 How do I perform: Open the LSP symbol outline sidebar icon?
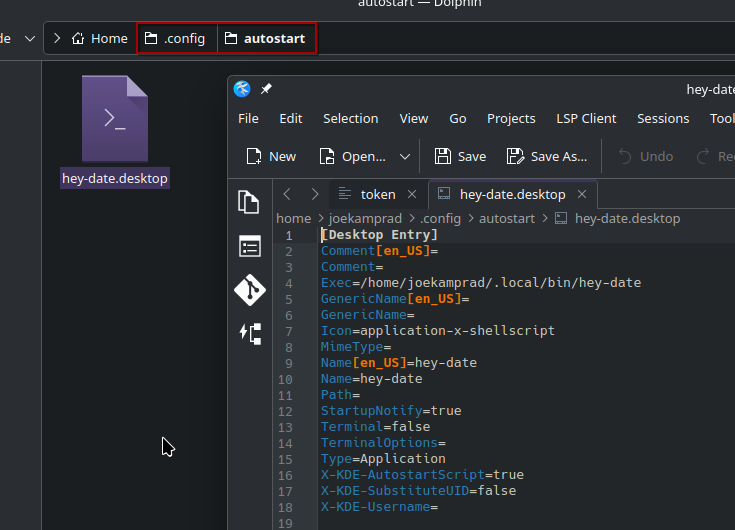(x=250, y=334)
